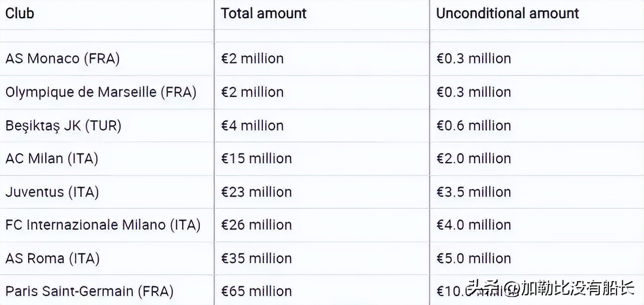Click AS Roma's €35 million total
Screen dimensions: 644x305
(x=256, y=258)
